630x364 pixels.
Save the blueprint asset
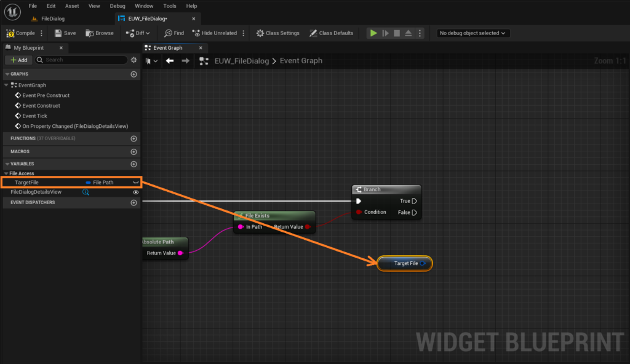pos(65,33)
